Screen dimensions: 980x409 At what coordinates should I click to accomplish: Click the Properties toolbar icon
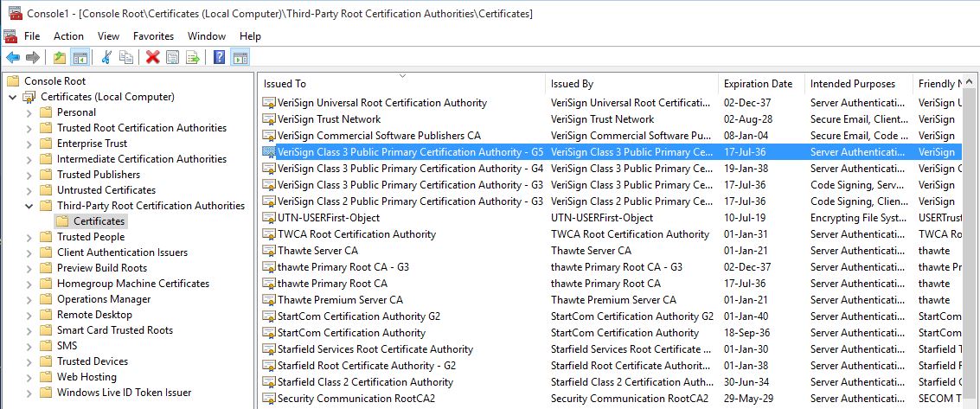click(172, 57)
